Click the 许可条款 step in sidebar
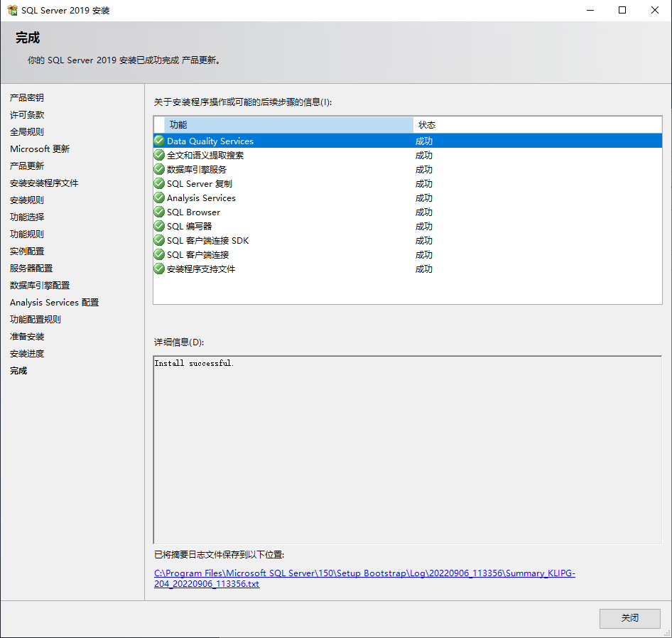 pyautogui.click(x=26, y=115)
